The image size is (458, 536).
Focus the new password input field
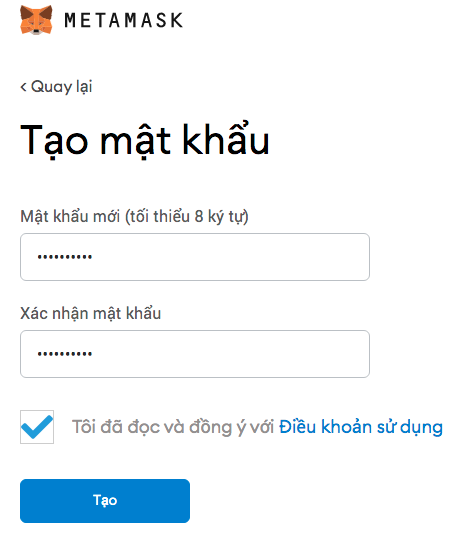coord(195,257)
